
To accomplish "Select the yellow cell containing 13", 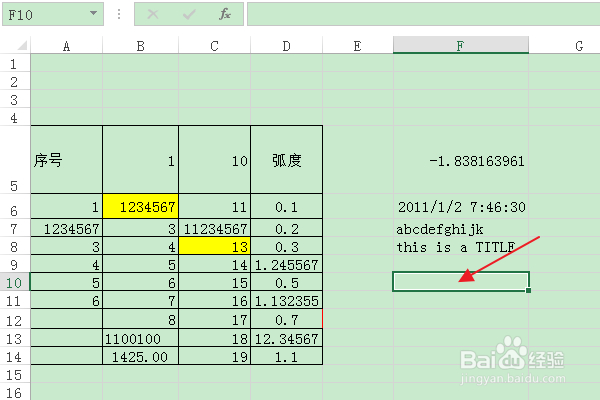I will tap(214, 246).
